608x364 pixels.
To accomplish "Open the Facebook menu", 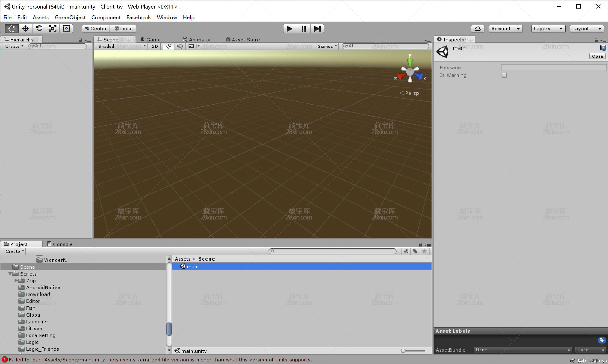I will pyautogui.click(x=139, y=18).
